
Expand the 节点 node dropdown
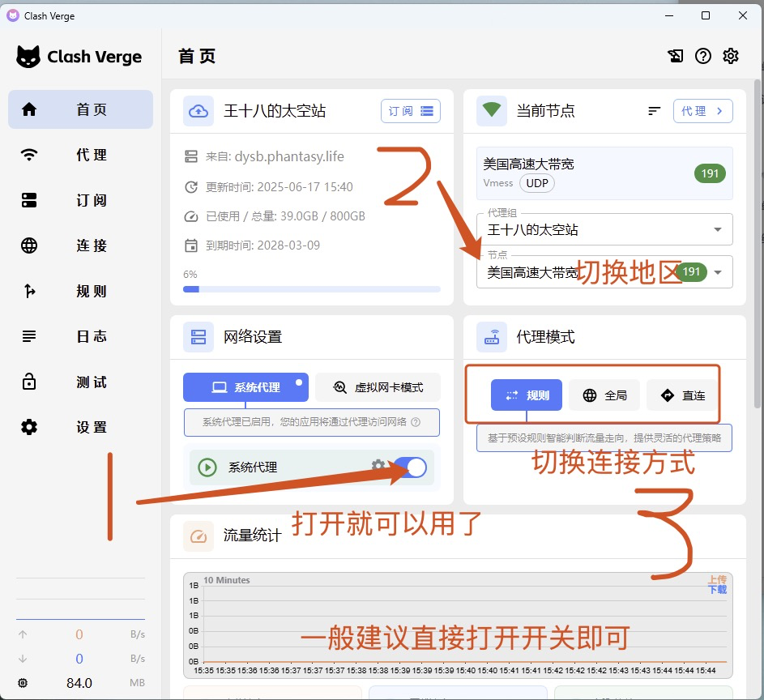[717, 273]
